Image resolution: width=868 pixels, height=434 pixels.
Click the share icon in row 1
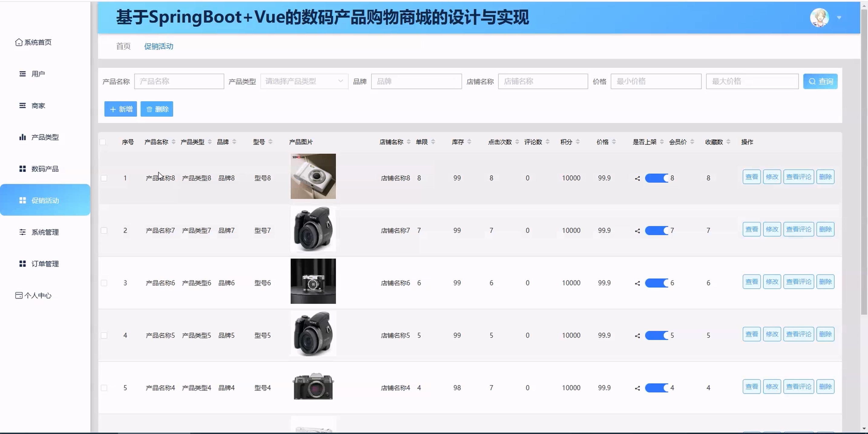(x=637, y=178)
